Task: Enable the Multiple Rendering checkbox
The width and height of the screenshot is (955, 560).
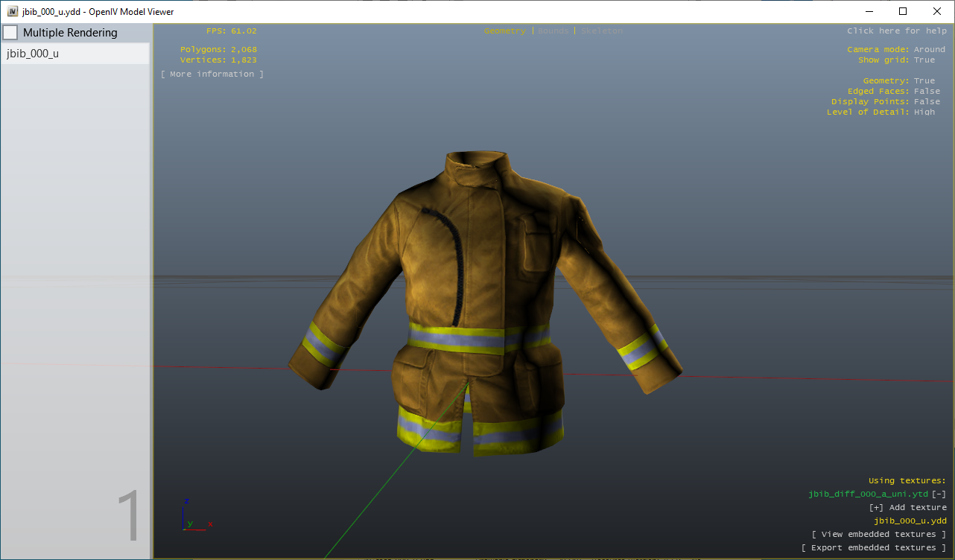Action: point(10,32)
